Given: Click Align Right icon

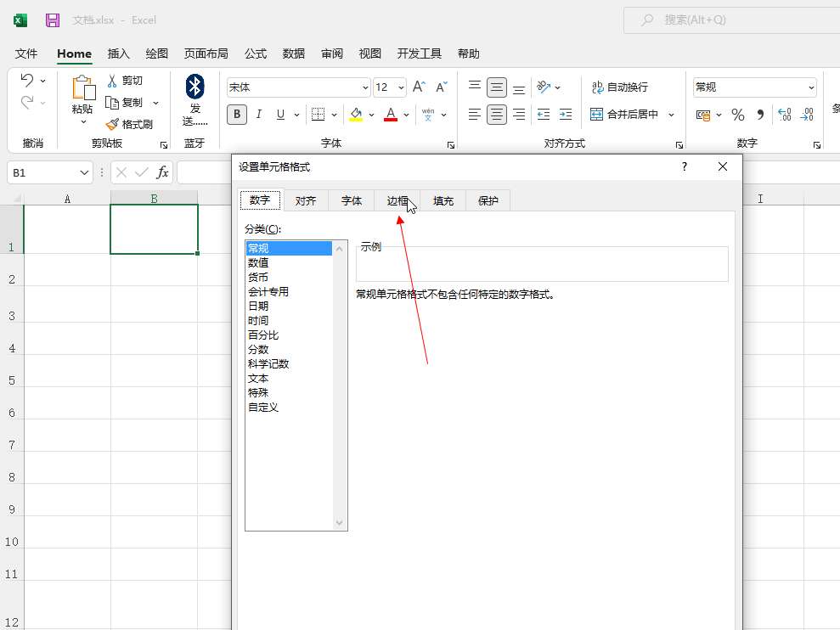Looking at the screenshot, I should [519, 114].
